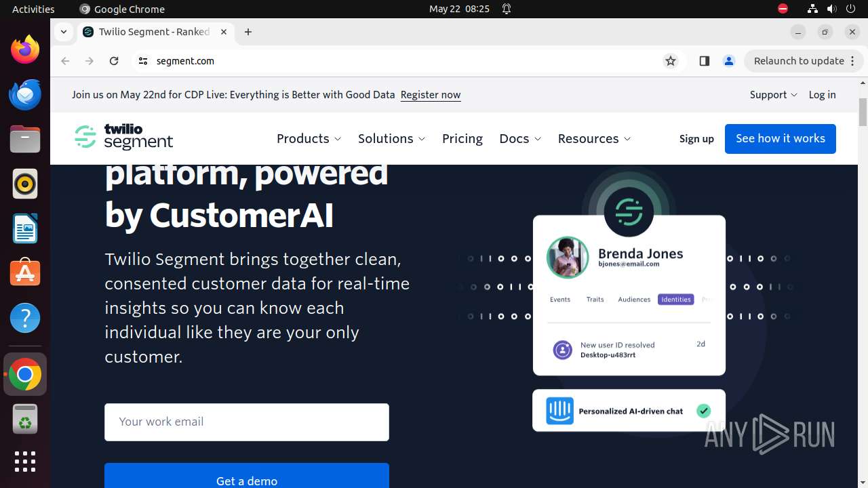Expand the Resources menu
The height and width of the screenshot is (488, 868).
click(594, 138)
